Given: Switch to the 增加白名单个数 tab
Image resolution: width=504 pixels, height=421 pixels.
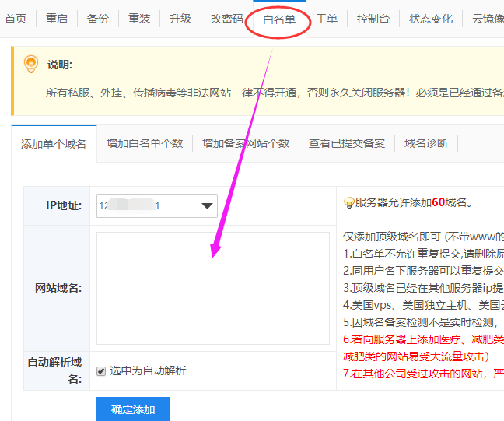Looking at the screenshot, I should pyautogui.click(x=145, y=143).
